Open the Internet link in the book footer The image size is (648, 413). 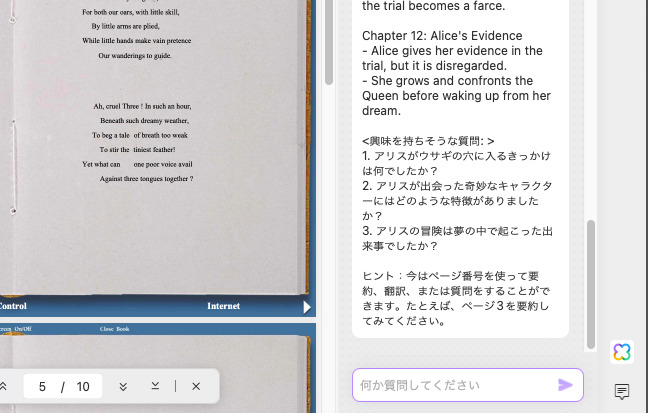(224, 306)
